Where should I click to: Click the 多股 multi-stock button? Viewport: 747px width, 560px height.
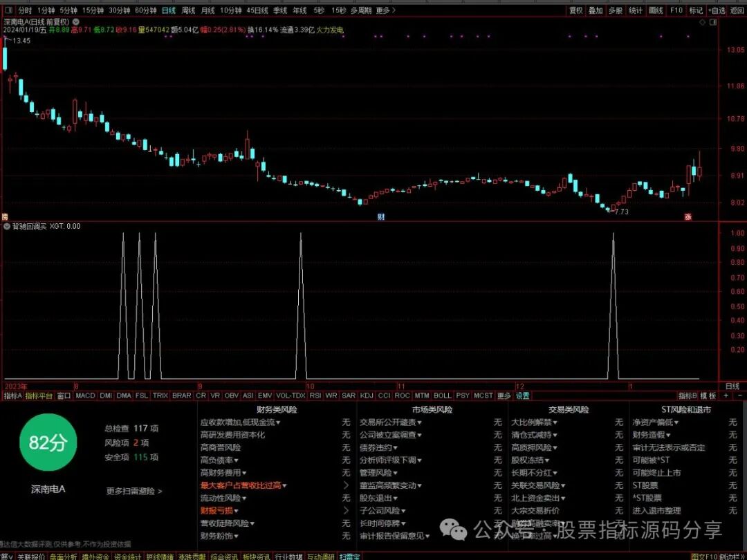tap(616, 10)
